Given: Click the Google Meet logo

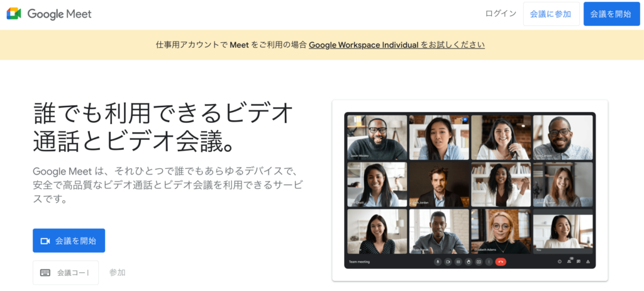Looking at the screenshot, I should coord(49,14).
